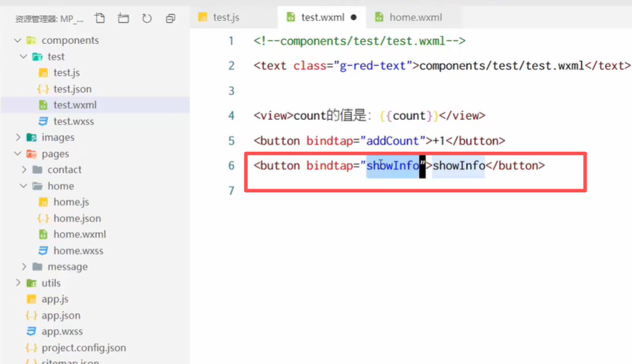Click the app.json braces icon
Viewport: 632px width, 364px height.
pyautogui.click(x=31, y=315)
